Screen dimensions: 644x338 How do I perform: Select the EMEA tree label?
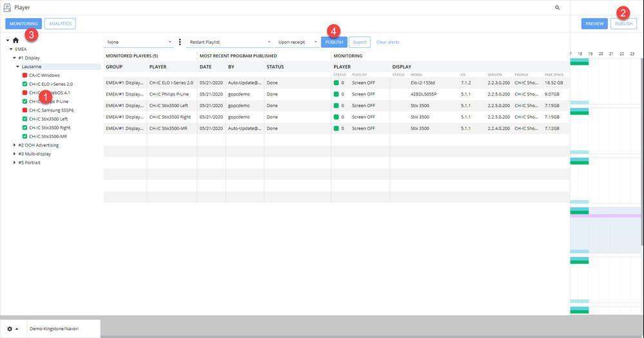tap(21, 49)
